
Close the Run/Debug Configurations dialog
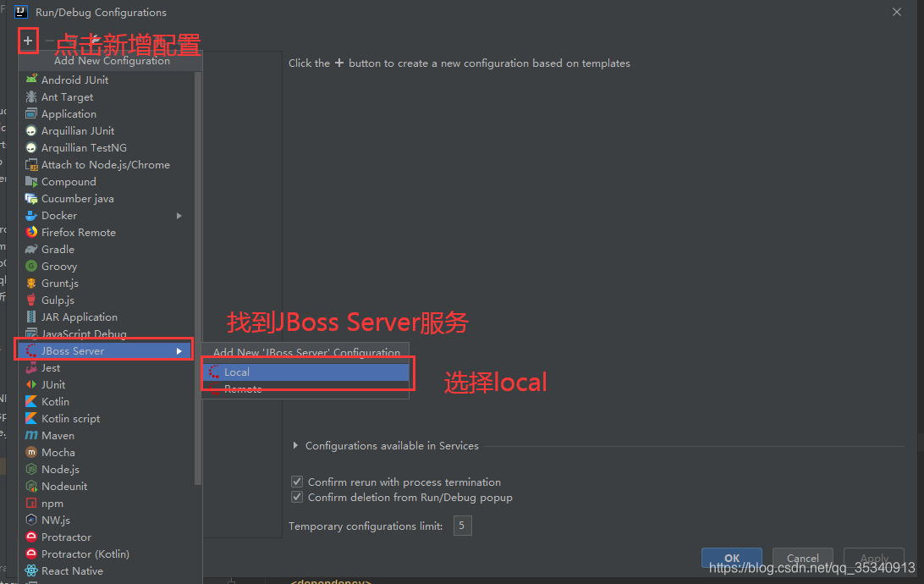pos(896,12)
